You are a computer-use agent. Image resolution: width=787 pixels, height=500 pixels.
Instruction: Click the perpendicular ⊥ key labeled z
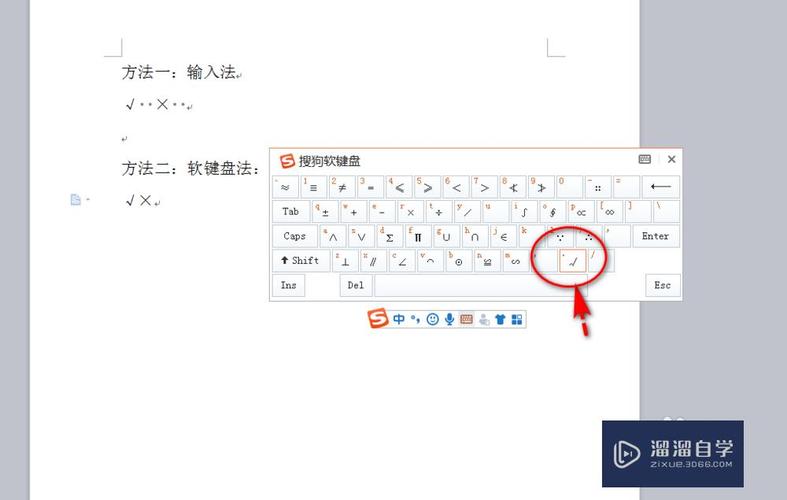[345, 261]
